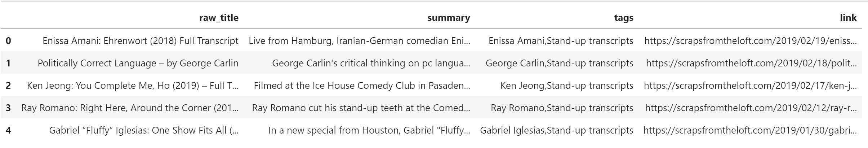The image size is (868, 148).
Task: Select row index 2
Action: (x=8, y=86)
